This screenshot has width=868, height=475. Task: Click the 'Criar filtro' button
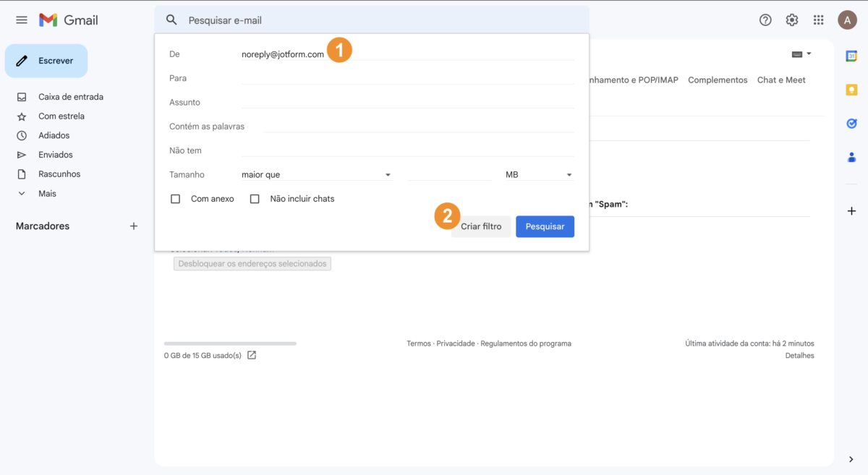coord(481,227)
